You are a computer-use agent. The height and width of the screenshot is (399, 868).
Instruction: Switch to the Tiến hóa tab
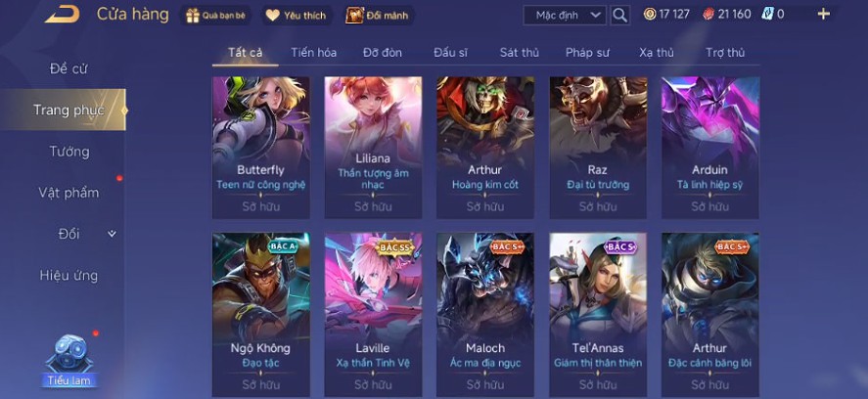(314, 53)
